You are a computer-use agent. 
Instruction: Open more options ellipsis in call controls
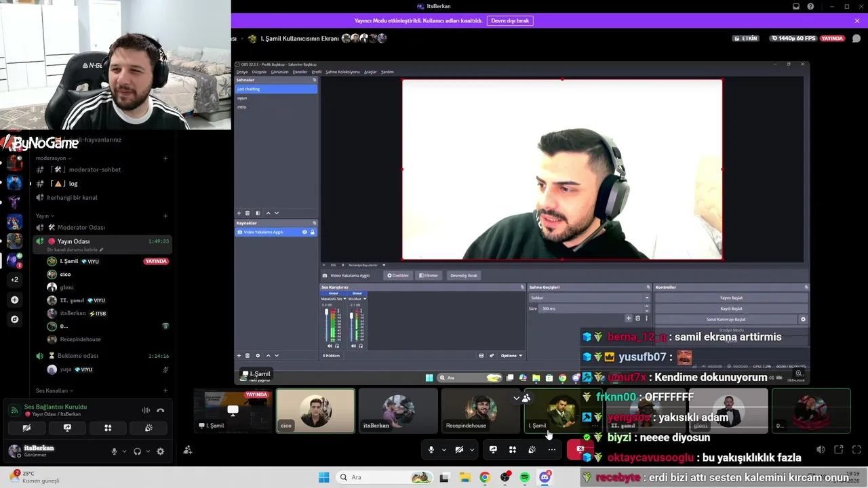[x=552, y=449]
